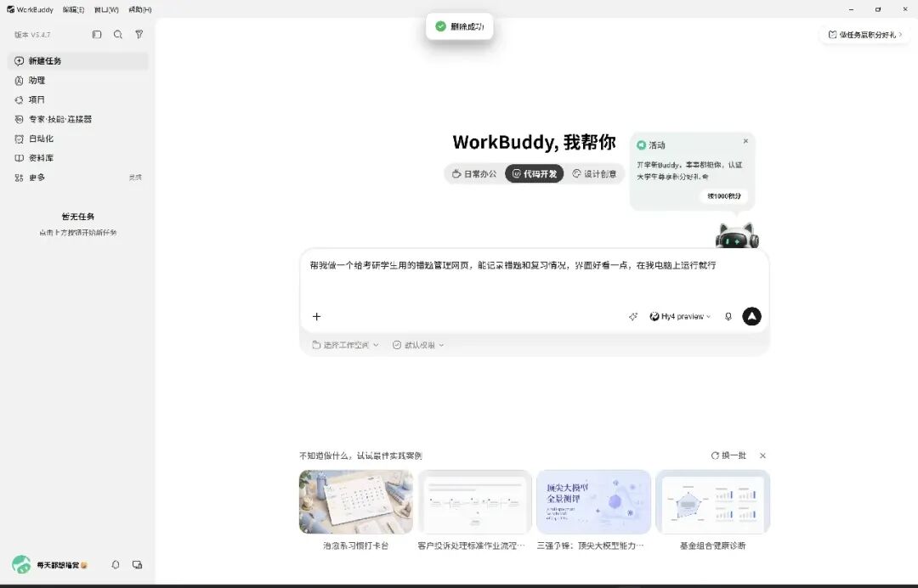The image size is (918, 588).
Task: Open the 编辑(E) menu
Action: [73, 9]
